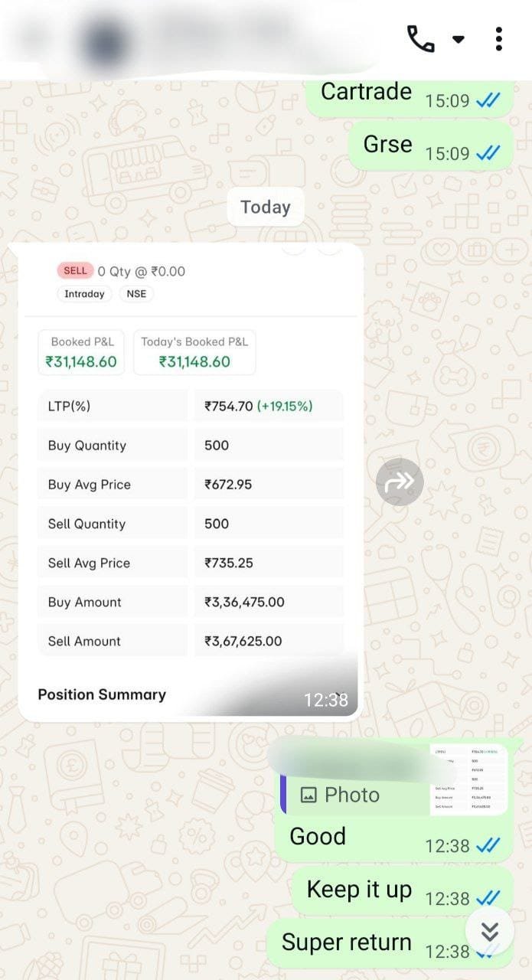
Task: Open the three-dot more options menu
Action: click(498, 38)
